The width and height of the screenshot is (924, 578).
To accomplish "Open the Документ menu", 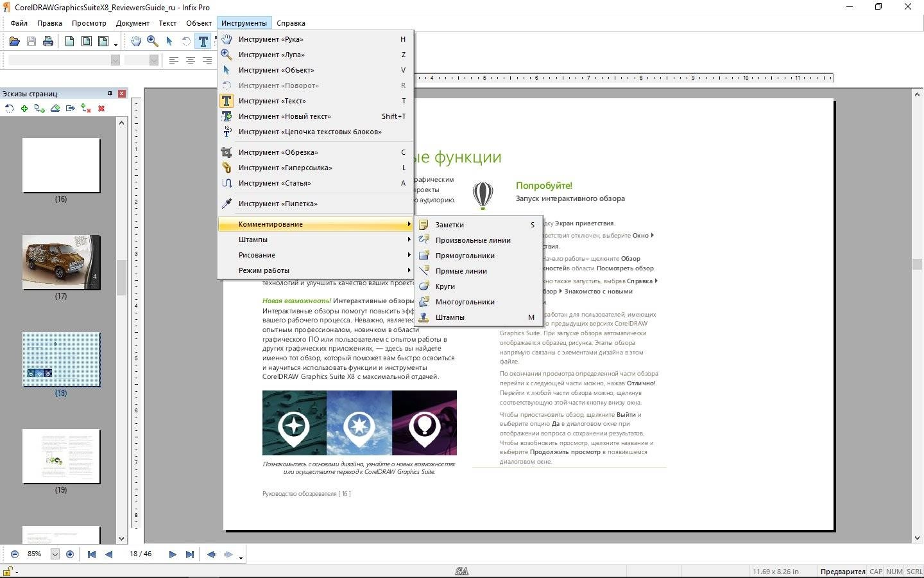I will 133,23.
